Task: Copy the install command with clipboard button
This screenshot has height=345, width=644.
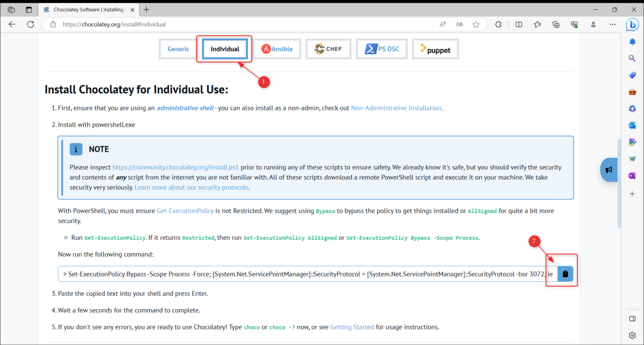Action: [565, 274]
